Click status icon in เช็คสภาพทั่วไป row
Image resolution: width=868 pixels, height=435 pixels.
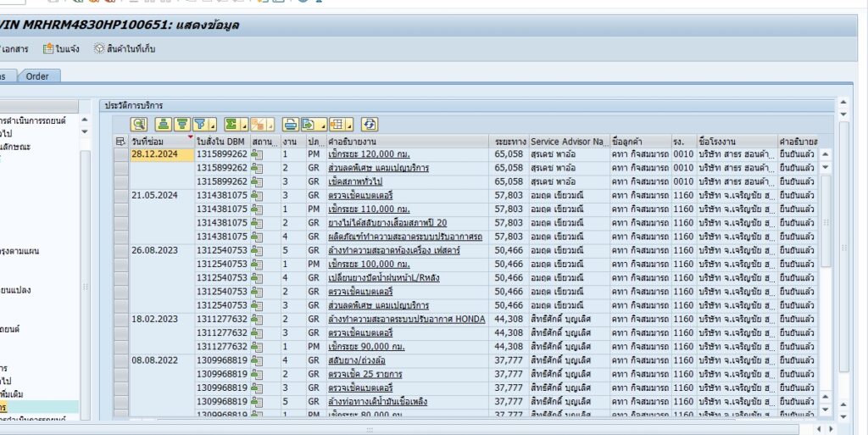(x=256, y=181)
